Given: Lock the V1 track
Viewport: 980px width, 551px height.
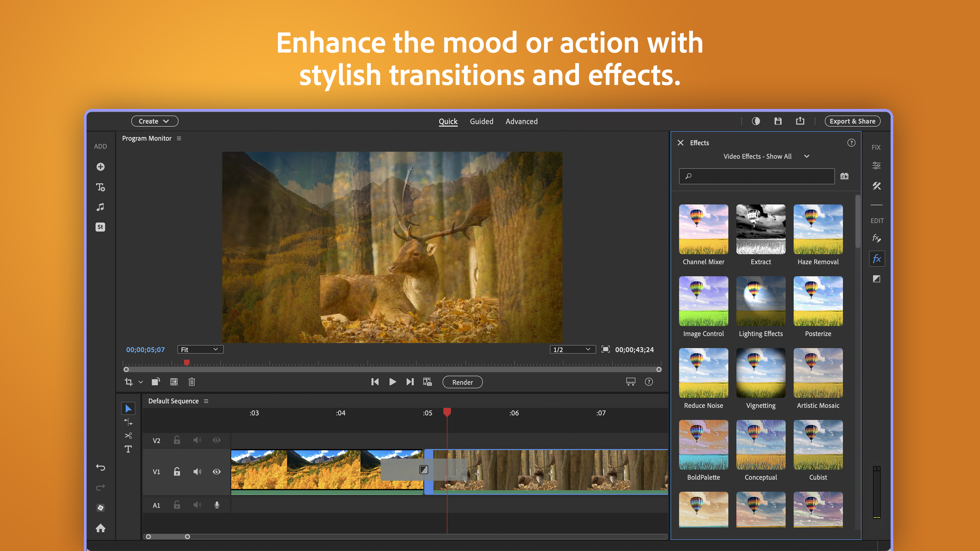Looking at the screenshot, I should (x=177, y=471).
